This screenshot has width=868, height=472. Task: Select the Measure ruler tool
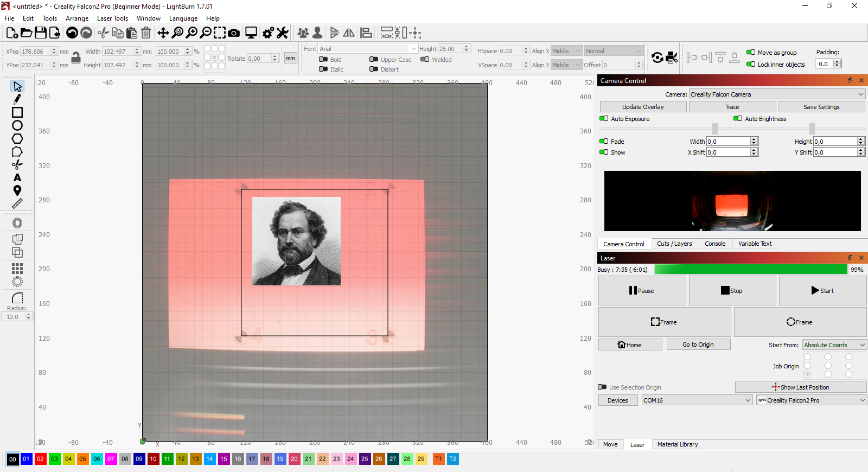tap(17, 203)
